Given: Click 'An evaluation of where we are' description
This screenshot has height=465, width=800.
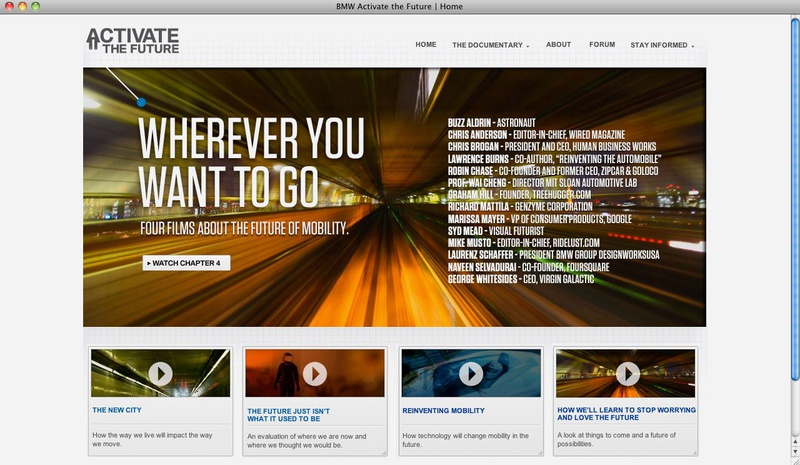Looking at the screenshot, I should 307,440.
